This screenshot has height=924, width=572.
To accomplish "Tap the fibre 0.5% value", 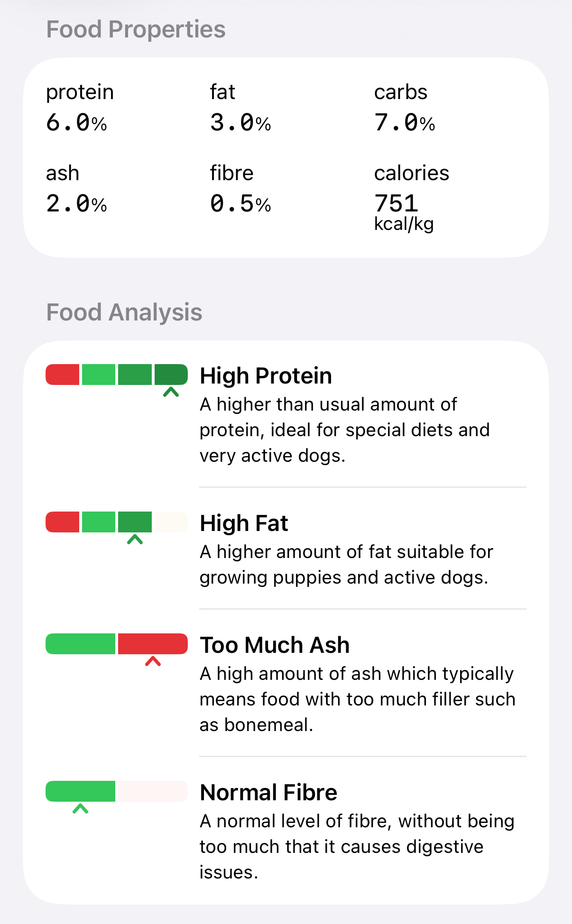I will [x=240, y=204].
